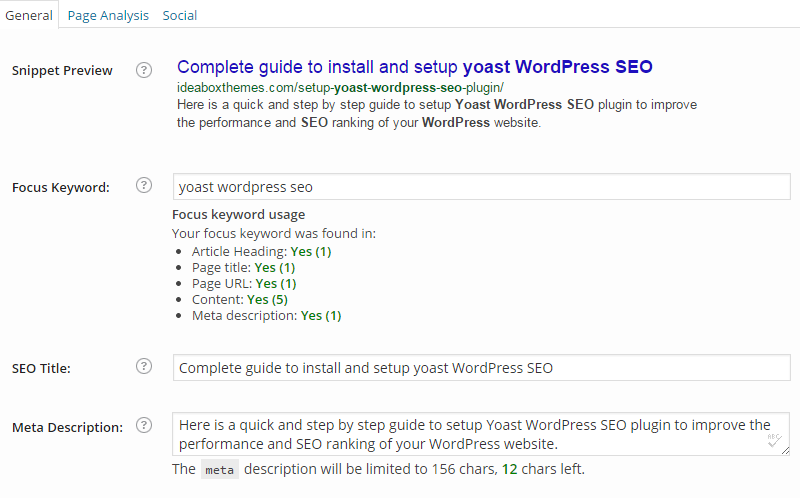Click the 'Page URL: Yes (1)' entry

244,284
